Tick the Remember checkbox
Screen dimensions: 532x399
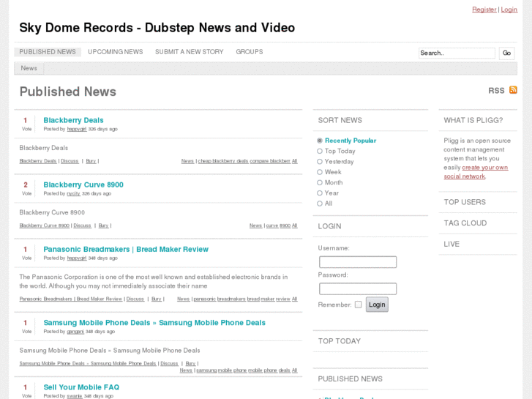click(359, 305)
